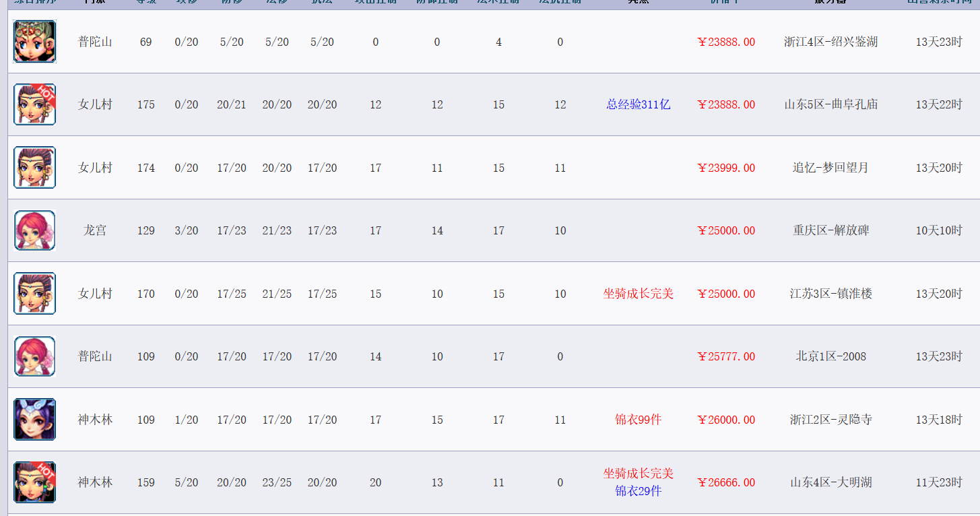Click the blue highlight 锦衣29件

(x=639, y=491)
